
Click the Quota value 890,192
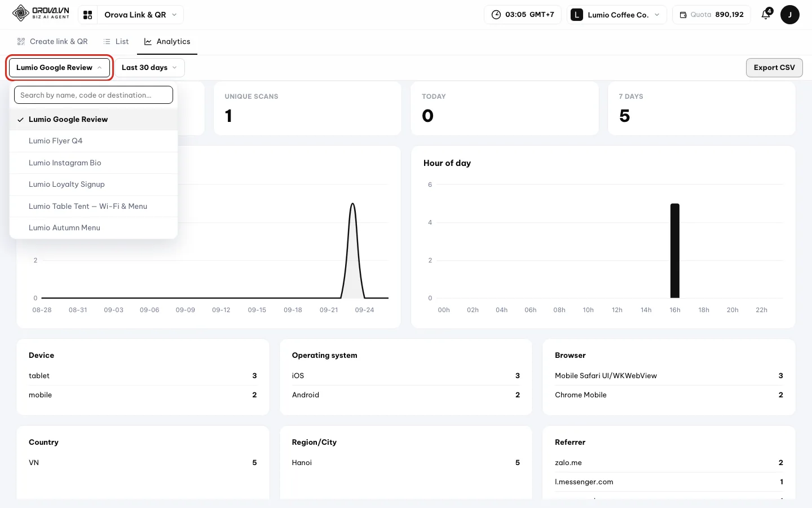coord(729,15)
